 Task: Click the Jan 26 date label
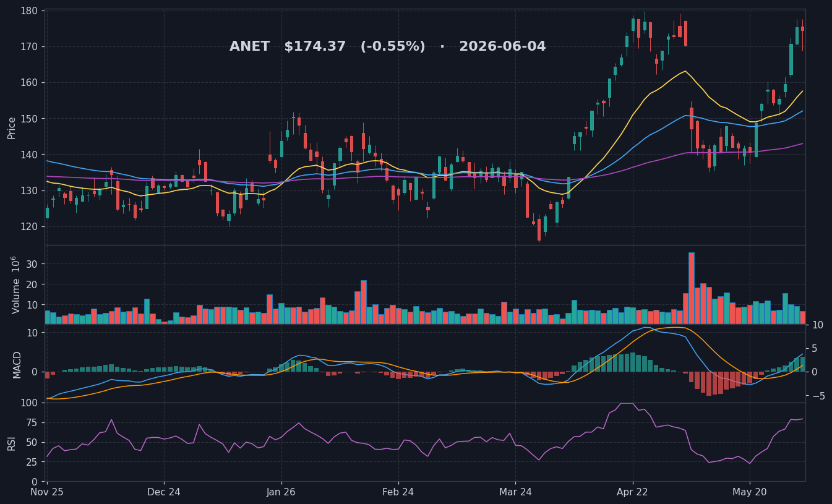[281, 492]
